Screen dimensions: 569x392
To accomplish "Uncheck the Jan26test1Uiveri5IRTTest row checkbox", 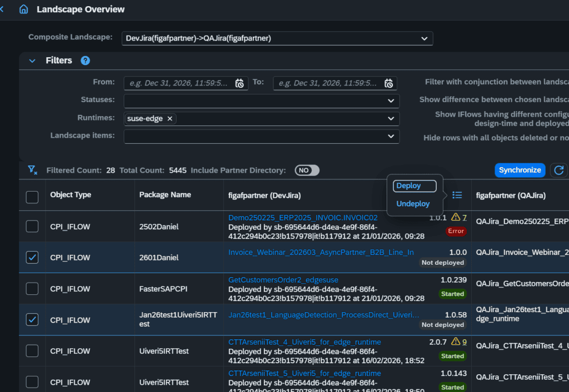I will pos(32,320).
